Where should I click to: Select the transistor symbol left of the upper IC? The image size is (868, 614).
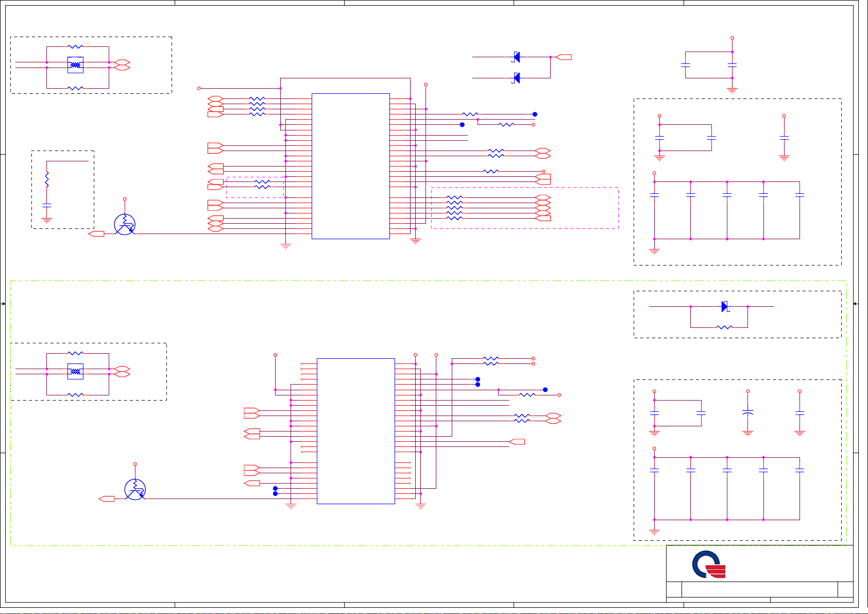(125, 224)
